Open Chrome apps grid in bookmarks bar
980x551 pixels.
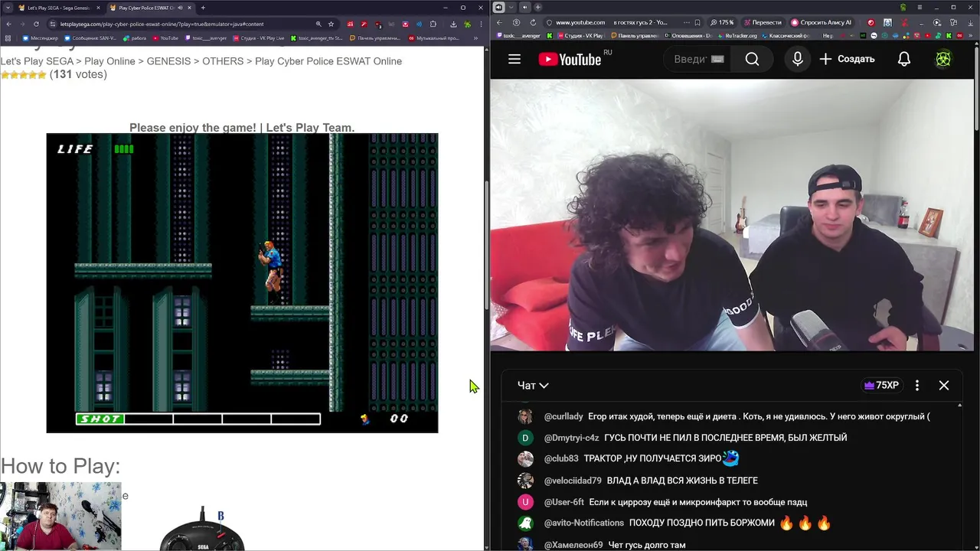point(8,38)
